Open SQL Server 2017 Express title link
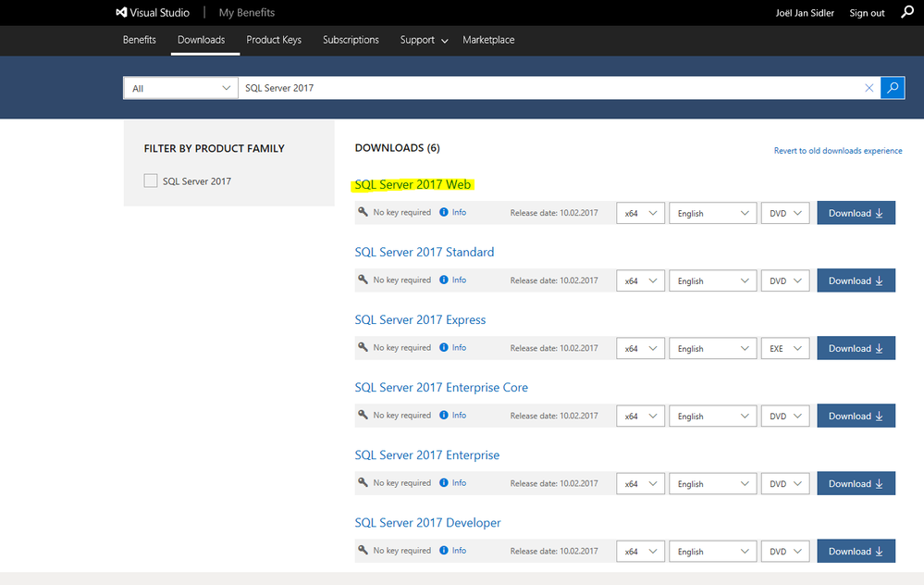 point(420,319)
